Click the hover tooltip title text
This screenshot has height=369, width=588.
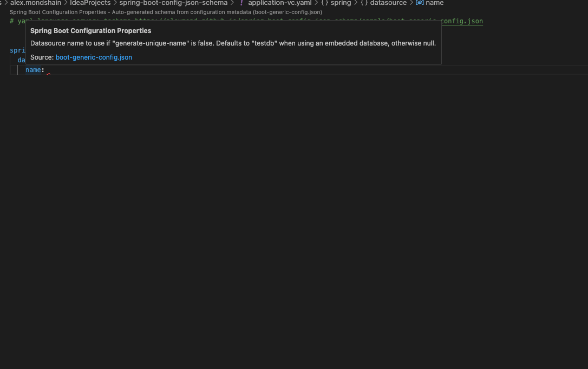pyautogui.click(x=90, y=31)
